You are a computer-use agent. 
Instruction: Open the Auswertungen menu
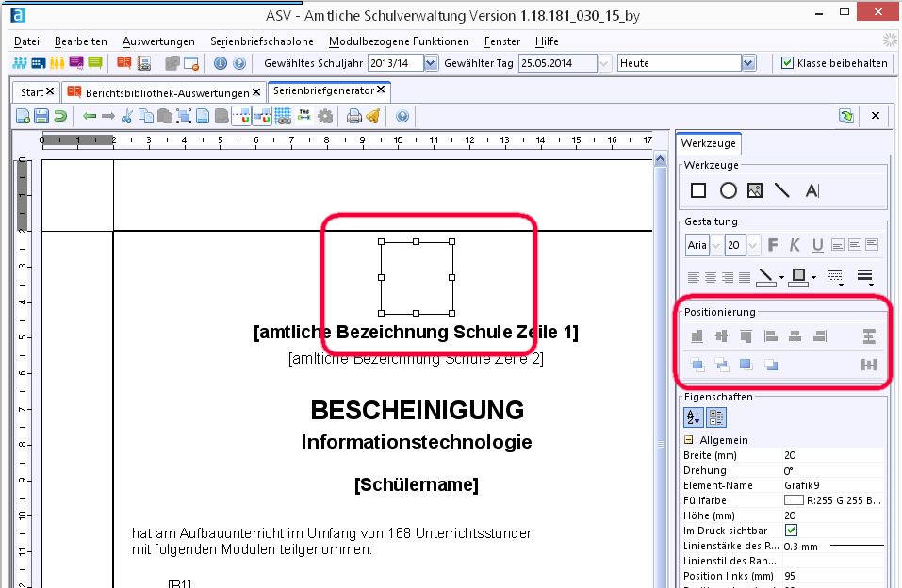[158, 41]
